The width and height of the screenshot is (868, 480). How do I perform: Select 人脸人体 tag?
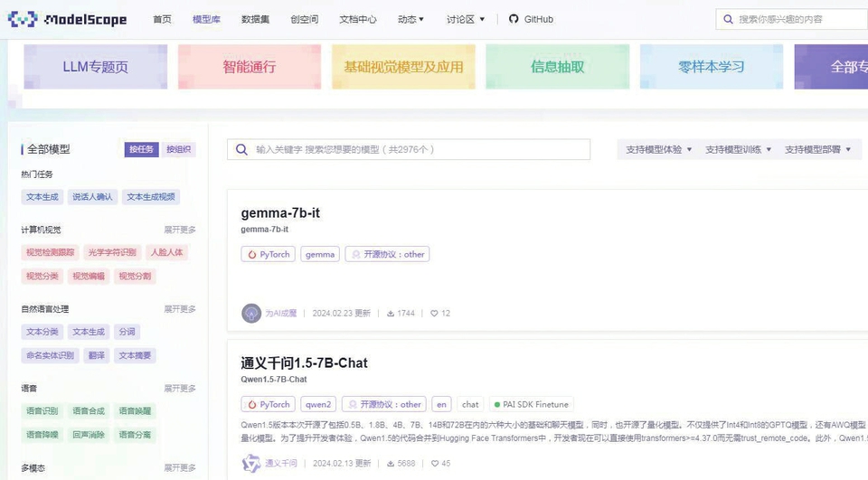point(166,252)
